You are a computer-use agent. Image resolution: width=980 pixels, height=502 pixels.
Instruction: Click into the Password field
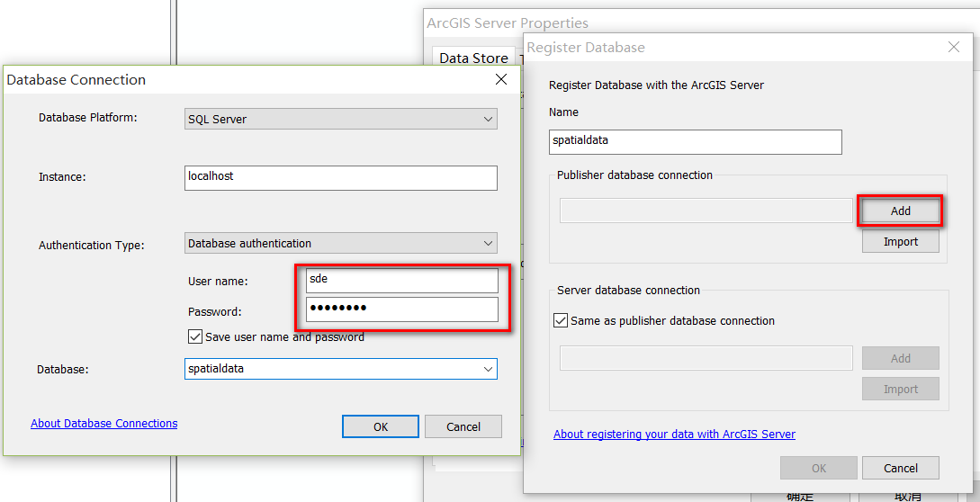401,309
